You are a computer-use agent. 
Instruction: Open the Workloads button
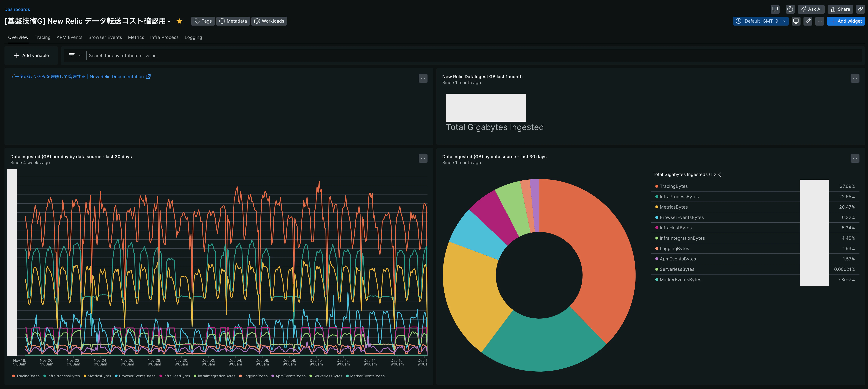click(x=269, y=21)
